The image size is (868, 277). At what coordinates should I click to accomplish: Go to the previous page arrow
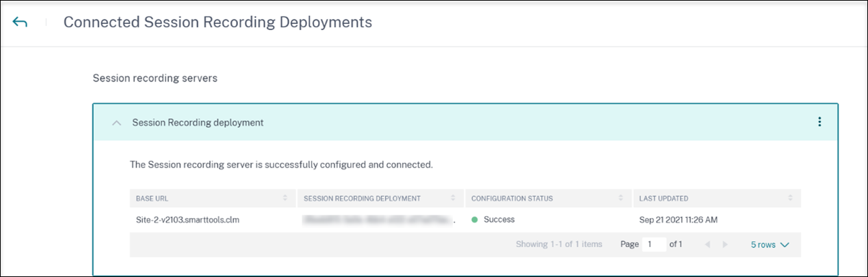[x=707, y=245]
